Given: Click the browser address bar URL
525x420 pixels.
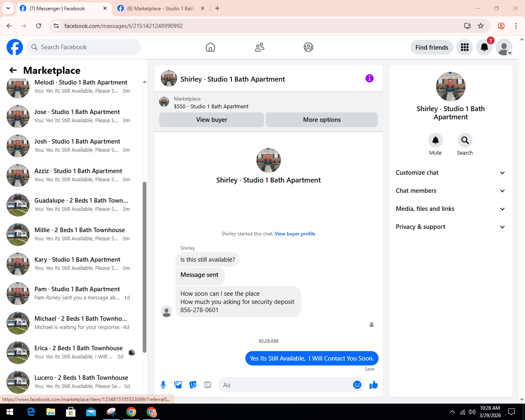Looking at the screenshot, I should coord(123,26).
